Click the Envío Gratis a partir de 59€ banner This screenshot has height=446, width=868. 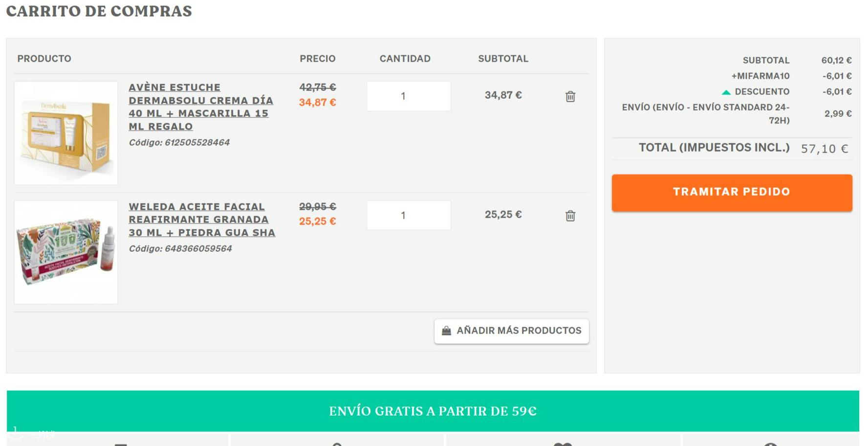433,411
